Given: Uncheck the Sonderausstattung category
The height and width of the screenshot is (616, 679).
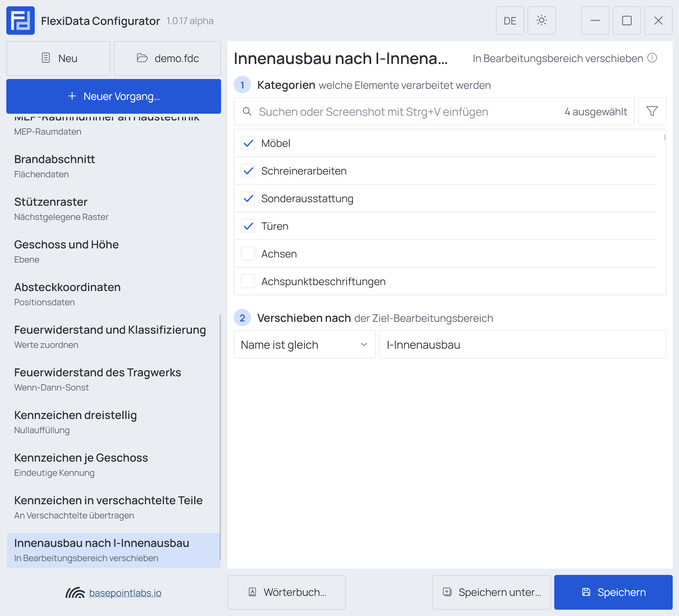Looking at the screenshot, I should [x=248, y=198].
